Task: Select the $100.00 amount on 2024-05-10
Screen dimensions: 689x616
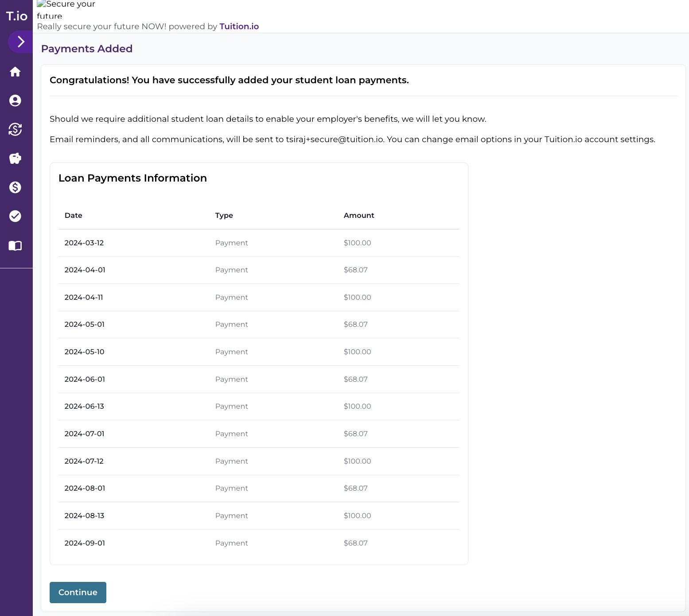Action: pos(357,352)
